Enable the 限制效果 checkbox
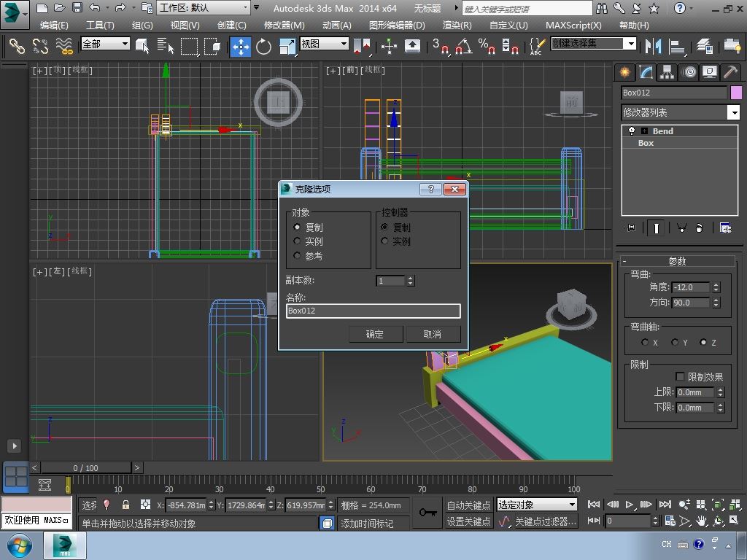 [680, 377]
